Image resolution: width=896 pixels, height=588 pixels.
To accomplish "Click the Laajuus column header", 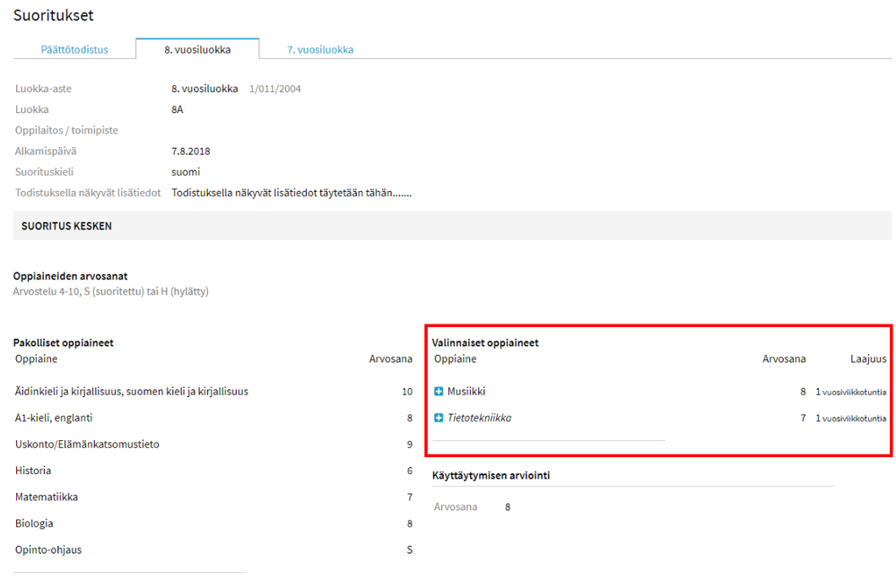I will (x=868, y=359).
